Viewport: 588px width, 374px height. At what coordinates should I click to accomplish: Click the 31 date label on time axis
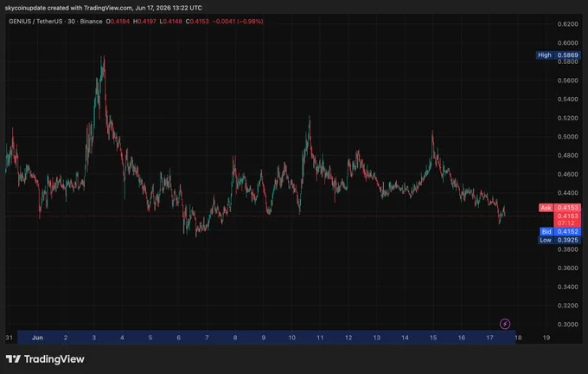9,338
